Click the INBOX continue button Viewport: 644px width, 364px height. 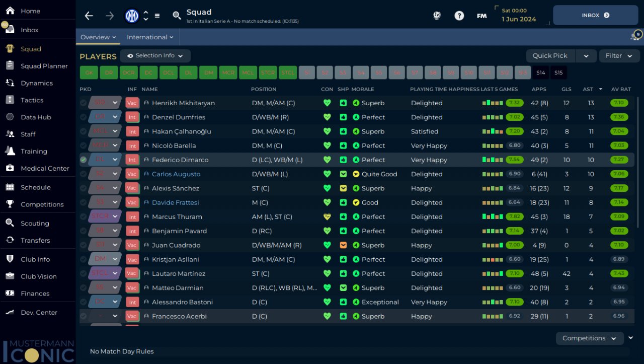(595, 15)
